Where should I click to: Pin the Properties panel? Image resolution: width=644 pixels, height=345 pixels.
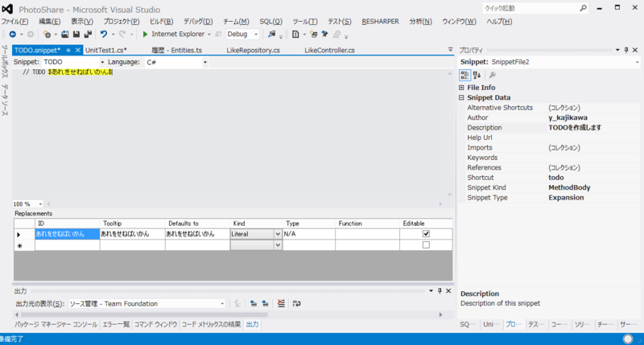626,50
